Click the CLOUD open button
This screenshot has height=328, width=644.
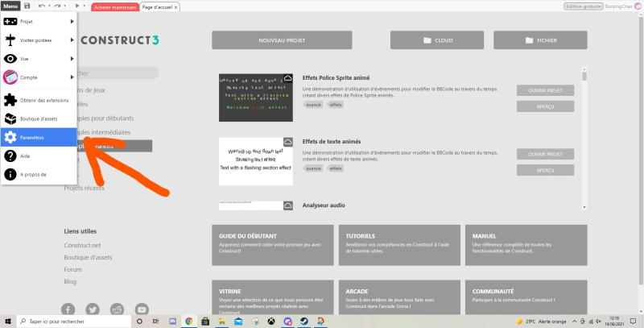438,40
